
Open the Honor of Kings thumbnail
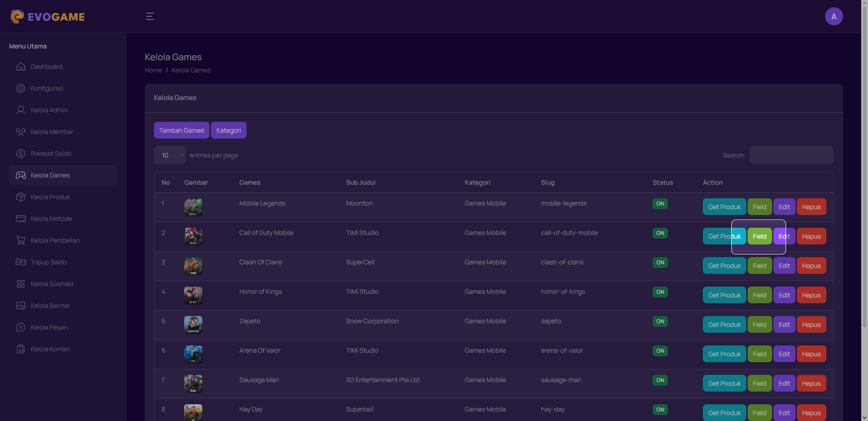click(193, 296)
